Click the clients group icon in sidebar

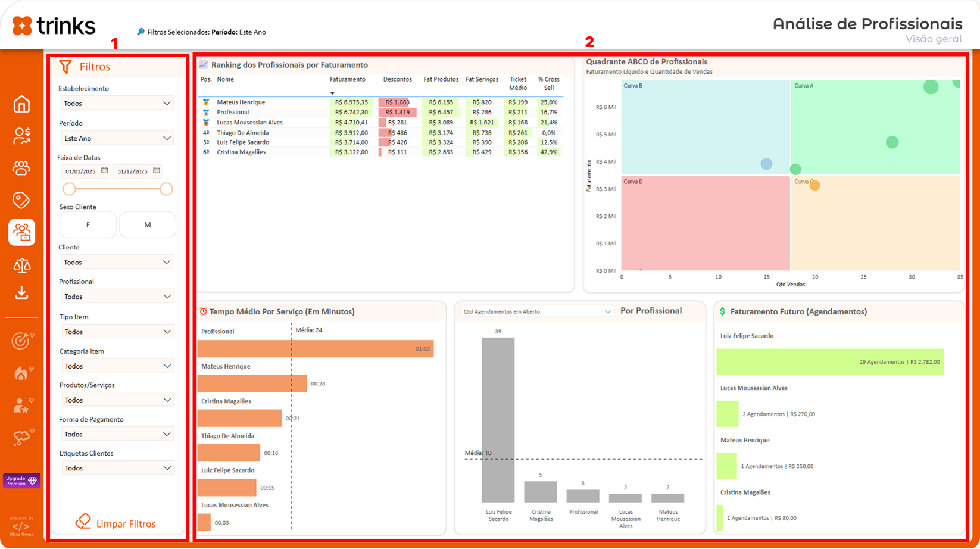[21, 169]
